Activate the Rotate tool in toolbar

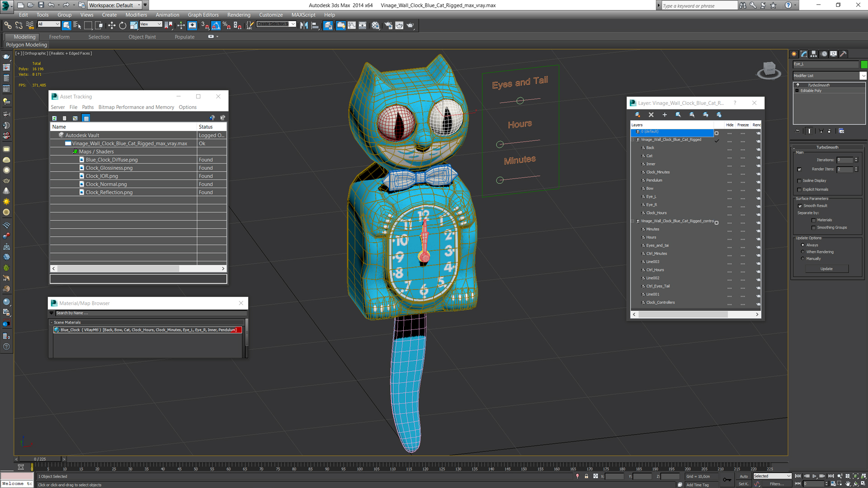tap(123, 26)
